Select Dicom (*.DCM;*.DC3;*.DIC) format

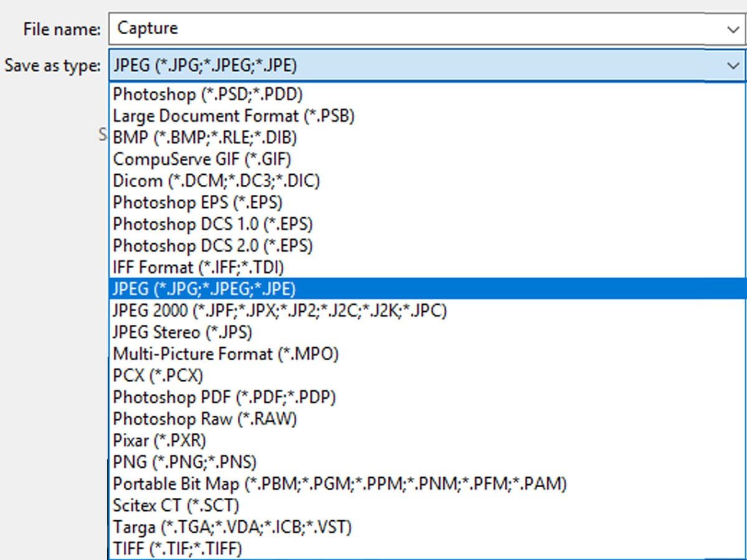pyautogui.click(x=426, y=180)
